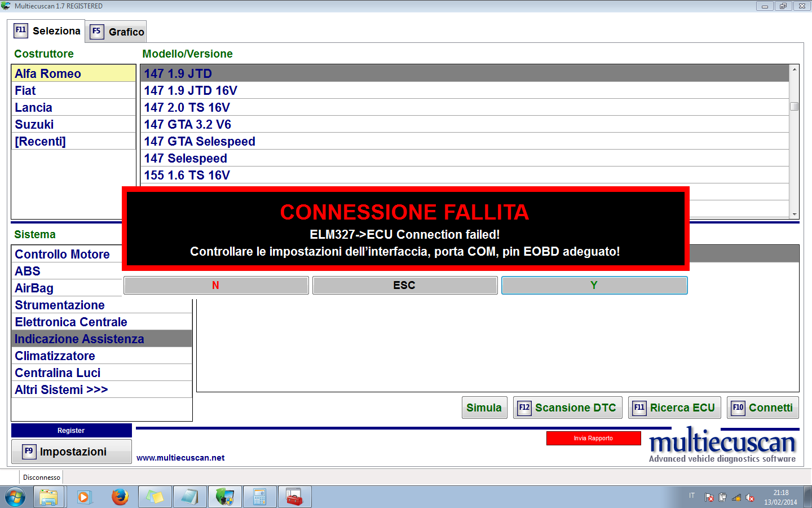Select Fiat manufacturer

(73, 90)
